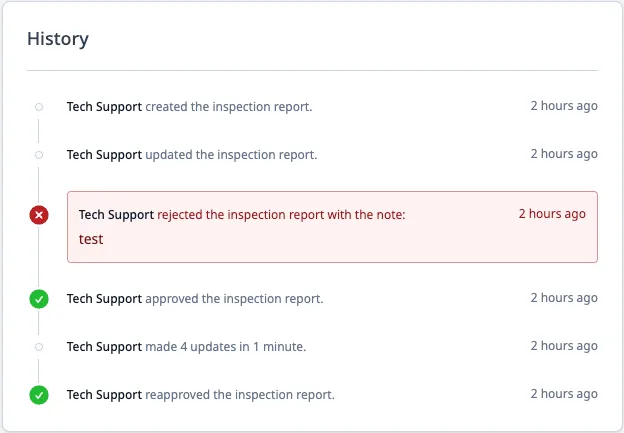Select the History heading
624x433 pixels.
(58, 39)
